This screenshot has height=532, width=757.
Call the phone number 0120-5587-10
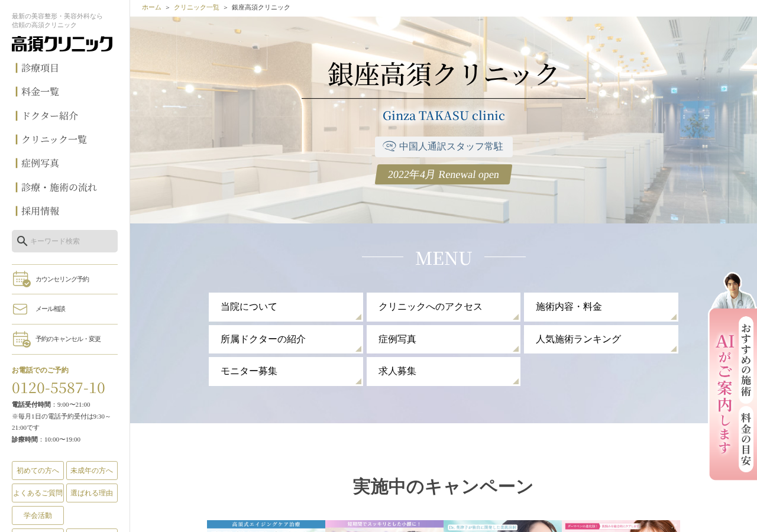tap(59, 388)
